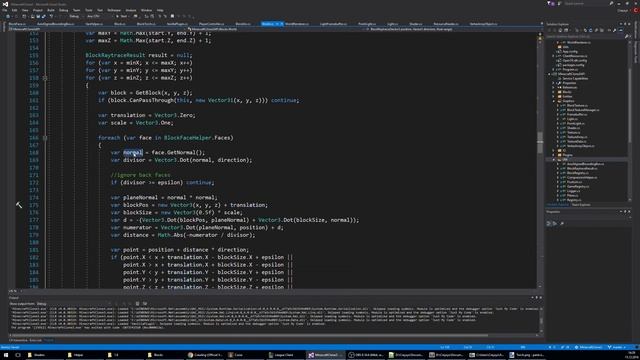Open the File menu
This screenshot has width=640, height=360.
(x=5, y=10)
